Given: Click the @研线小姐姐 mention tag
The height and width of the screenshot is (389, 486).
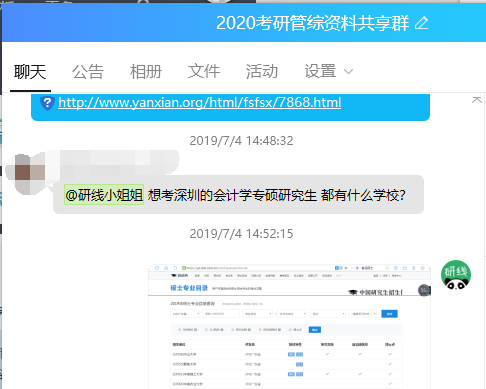Looking at the screenshot, I should tap(104, 195).
